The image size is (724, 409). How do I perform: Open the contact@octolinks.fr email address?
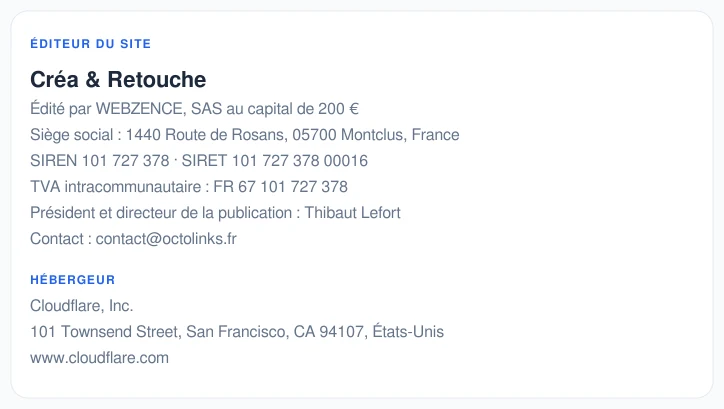(x=166, y=239)
